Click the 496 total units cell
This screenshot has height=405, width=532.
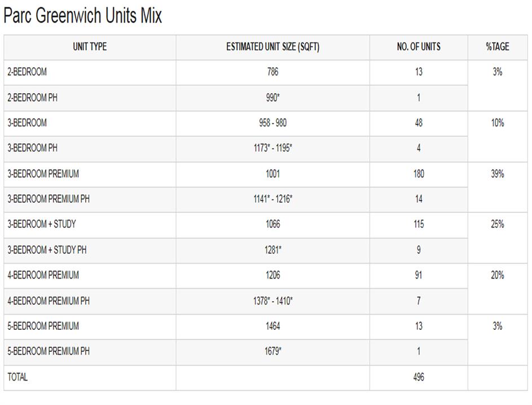pyautogui.click(x=419, y=377)
